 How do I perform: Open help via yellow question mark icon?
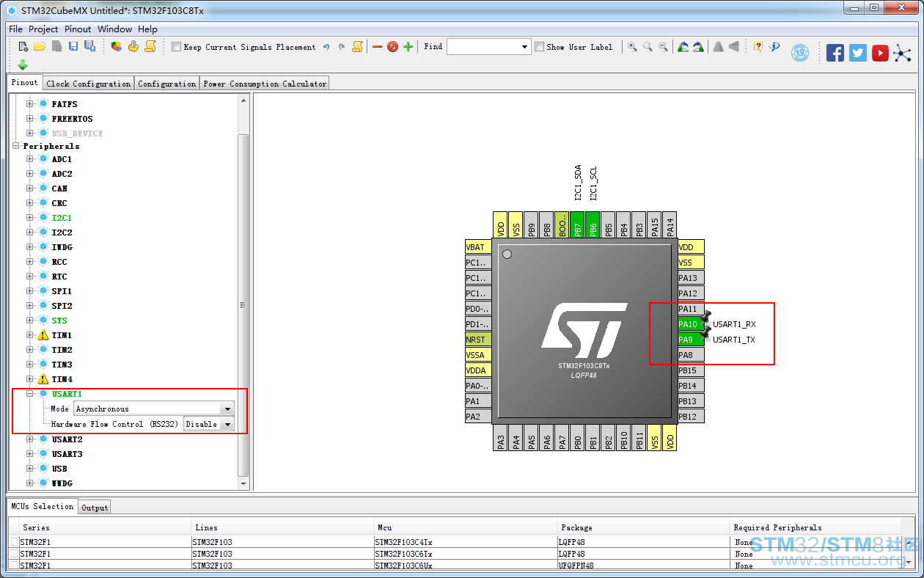click(758, 46)
